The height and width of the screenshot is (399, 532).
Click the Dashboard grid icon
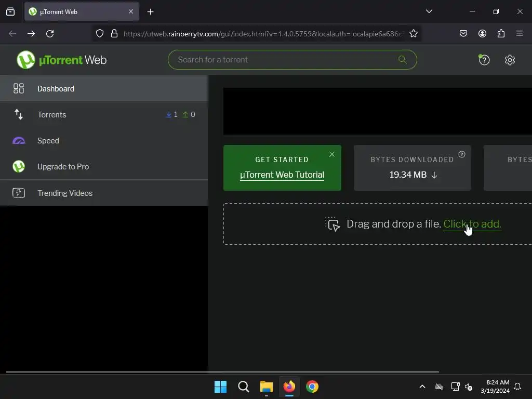click(x=19, y=88)
